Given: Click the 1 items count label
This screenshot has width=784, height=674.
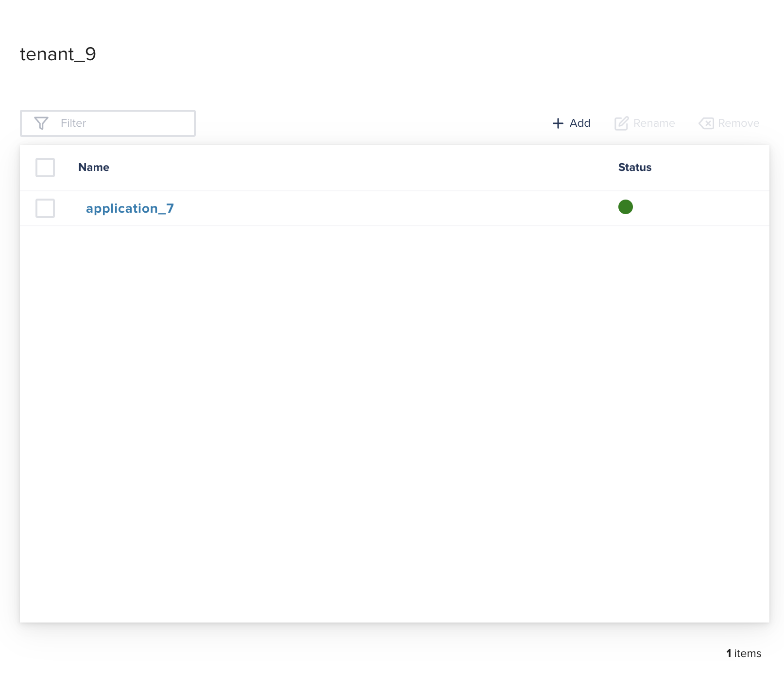Looking at the screenshot, I should pyautogui.click(x=743, y=653).
